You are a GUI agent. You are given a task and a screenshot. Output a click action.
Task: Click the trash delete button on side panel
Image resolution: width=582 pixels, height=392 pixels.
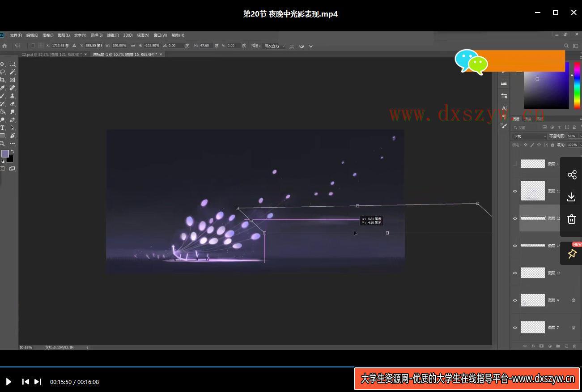(x=572, y=219)
